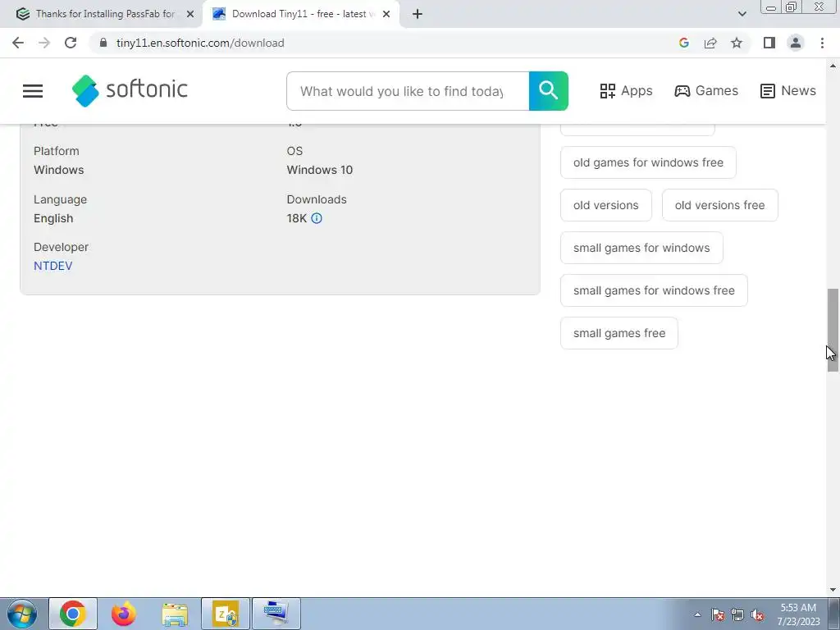Reload the current page
Screen dimensions: 840x630
71,43
